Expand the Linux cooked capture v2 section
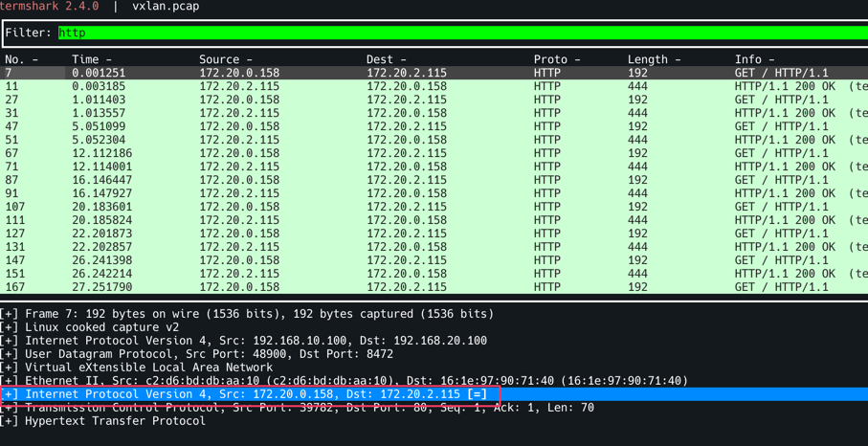Viewport: 868px width, 446px height. point(10,327)
